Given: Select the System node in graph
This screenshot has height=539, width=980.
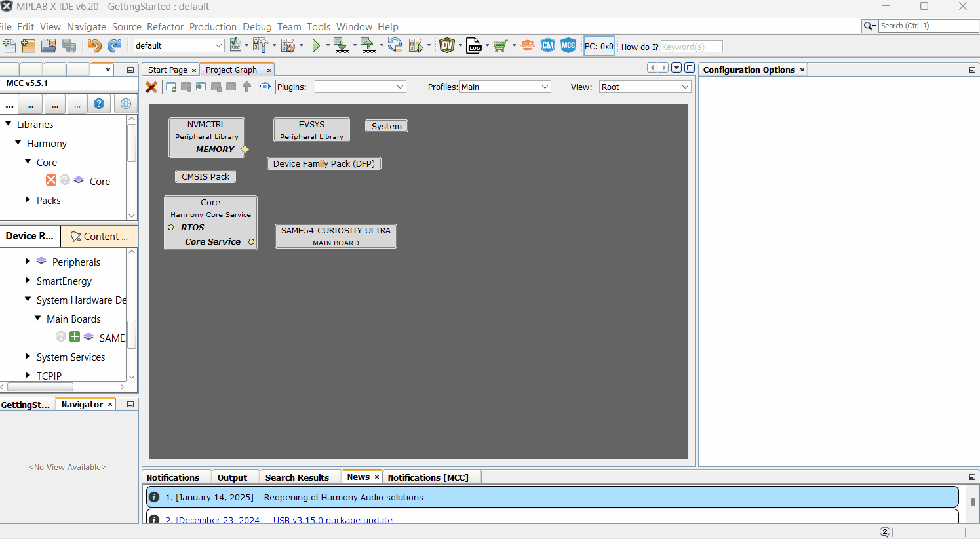Looking at the screenshot, I should click(387, 126).
